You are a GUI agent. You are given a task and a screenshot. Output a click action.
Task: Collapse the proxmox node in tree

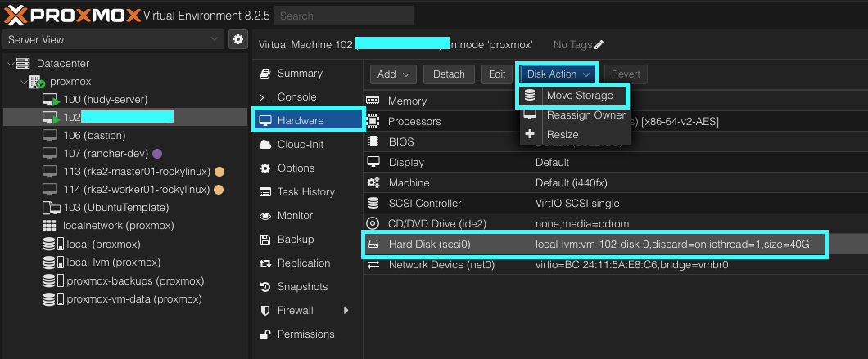[22, 82]
